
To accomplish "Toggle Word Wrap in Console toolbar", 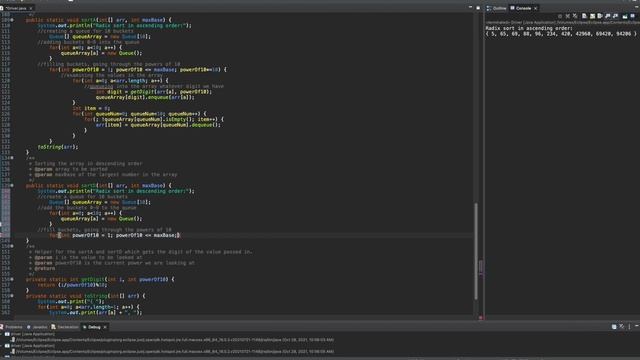I will click(x=600, y=16).
